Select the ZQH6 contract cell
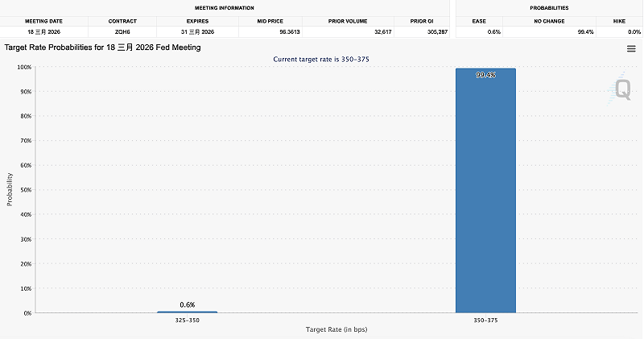644x339 pixels. click(x=122, y=31)
